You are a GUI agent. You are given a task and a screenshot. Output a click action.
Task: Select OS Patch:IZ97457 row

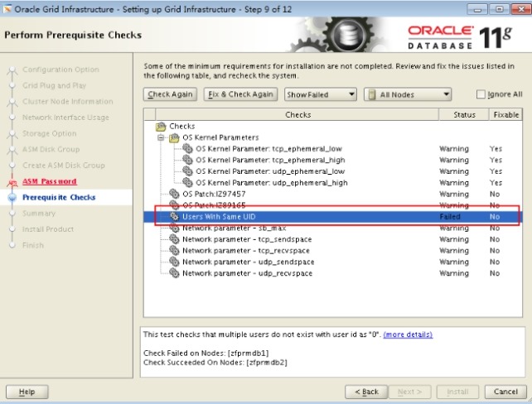[x=333, y=194]
